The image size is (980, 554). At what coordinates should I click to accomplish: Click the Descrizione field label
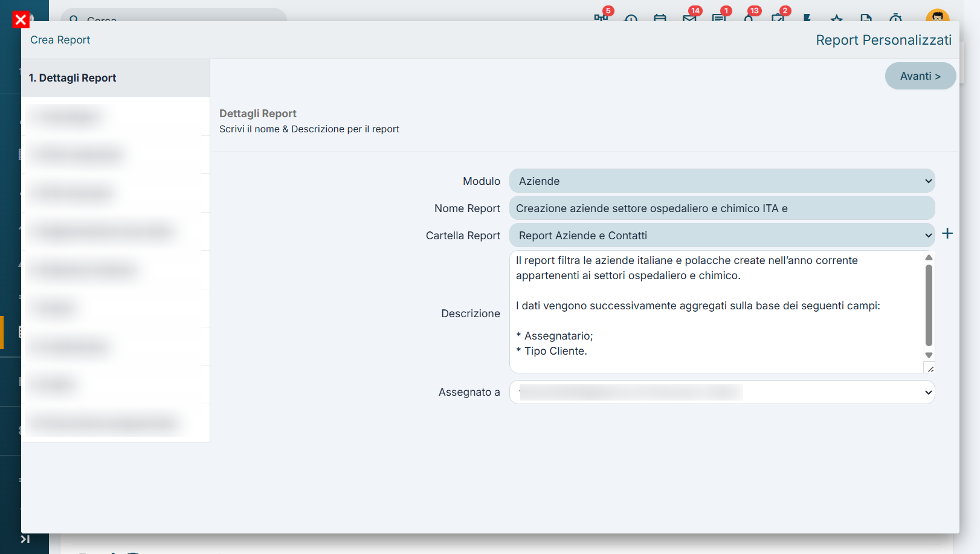(471, 314)
